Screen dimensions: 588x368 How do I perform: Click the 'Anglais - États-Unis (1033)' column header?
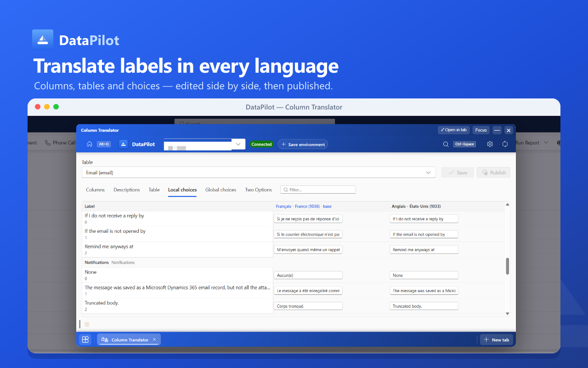416,206
